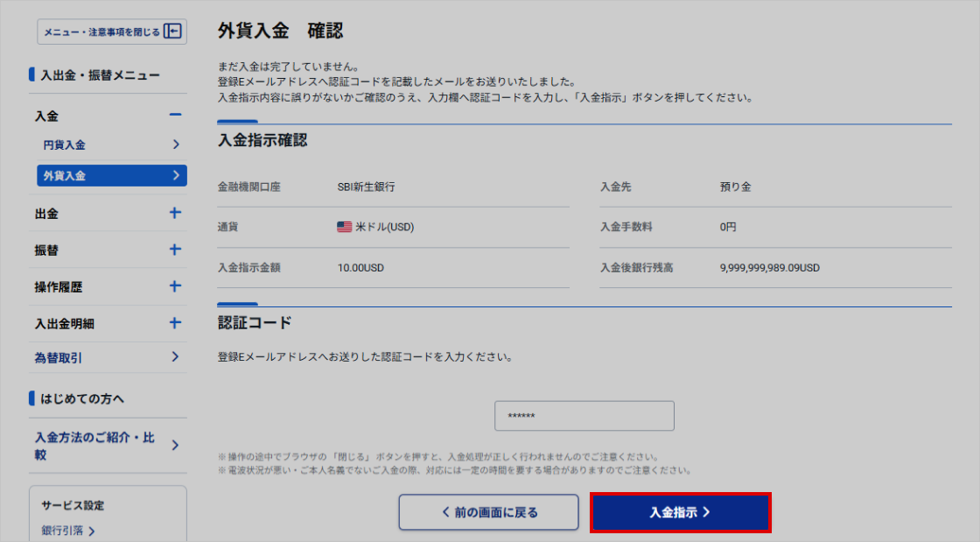
Task: Open the 為替取引 menu item
Action: [x=59, y=357]
